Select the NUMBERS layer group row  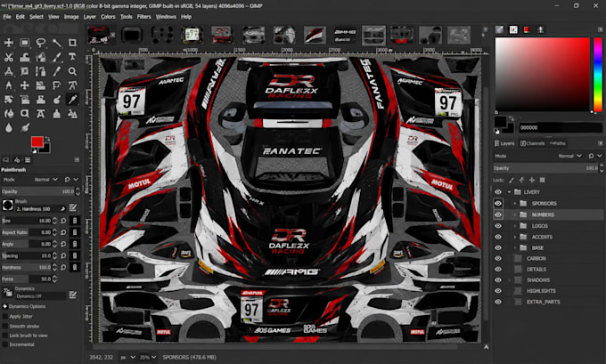click(x=548, y=214)
